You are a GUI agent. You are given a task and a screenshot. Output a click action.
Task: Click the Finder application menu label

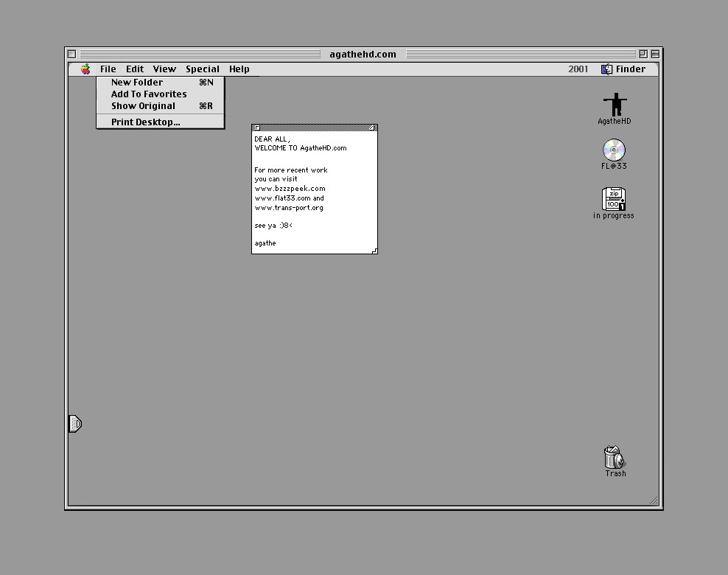point(631,69)
